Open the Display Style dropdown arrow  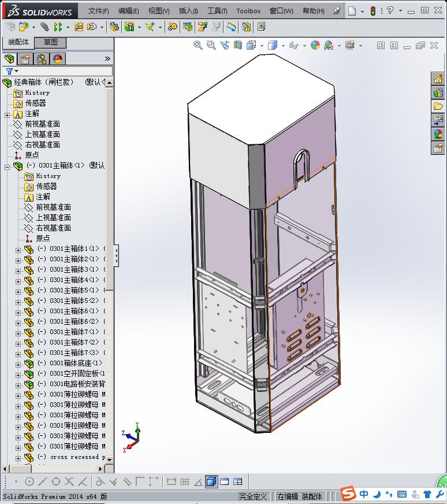click(x=283, y=46)
